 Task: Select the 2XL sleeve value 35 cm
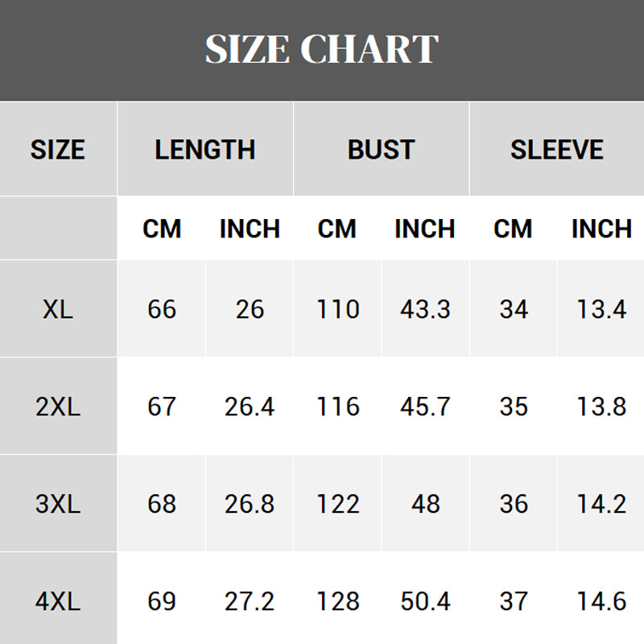514,407
